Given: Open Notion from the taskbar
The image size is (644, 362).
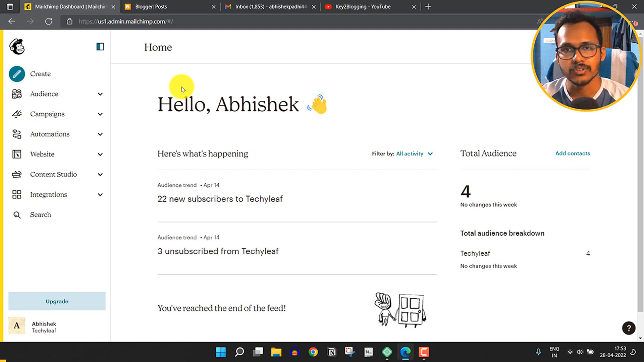Looking at the screenshot, I should click(332, 352).
